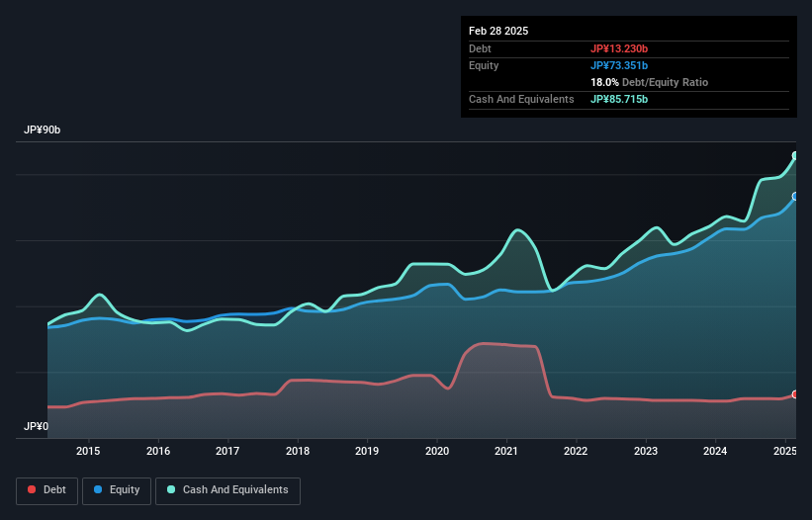Select the red Debt end data point marker
812x520 pixels.
pos(796,394)
